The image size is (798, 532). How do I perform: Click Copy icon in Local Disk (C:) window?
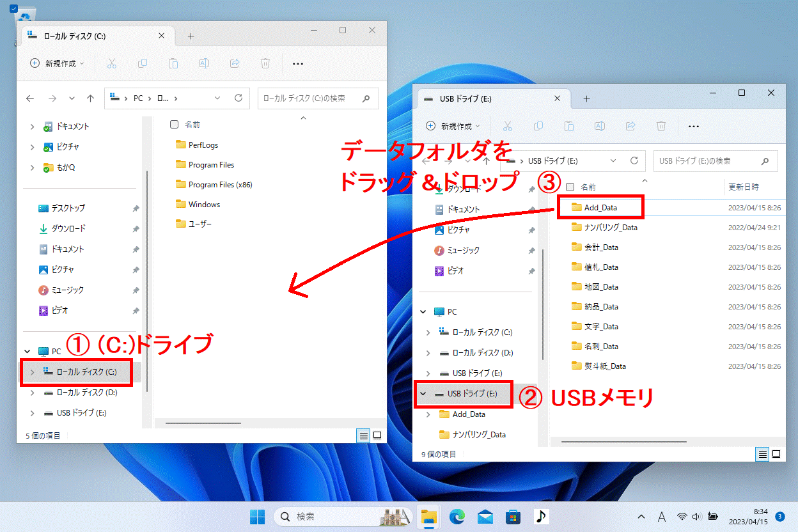tap(143, 63)
